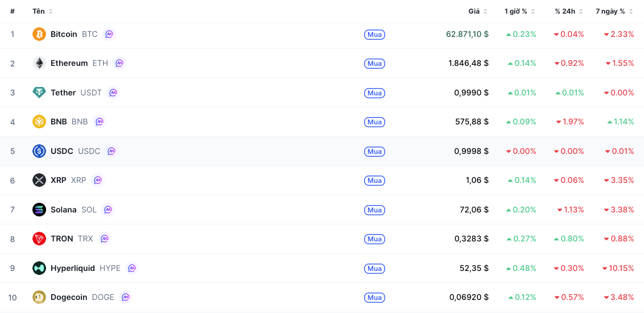Click XRP price 1,06 $
This screenshot has width=644, height=313.
click(478, 180)
